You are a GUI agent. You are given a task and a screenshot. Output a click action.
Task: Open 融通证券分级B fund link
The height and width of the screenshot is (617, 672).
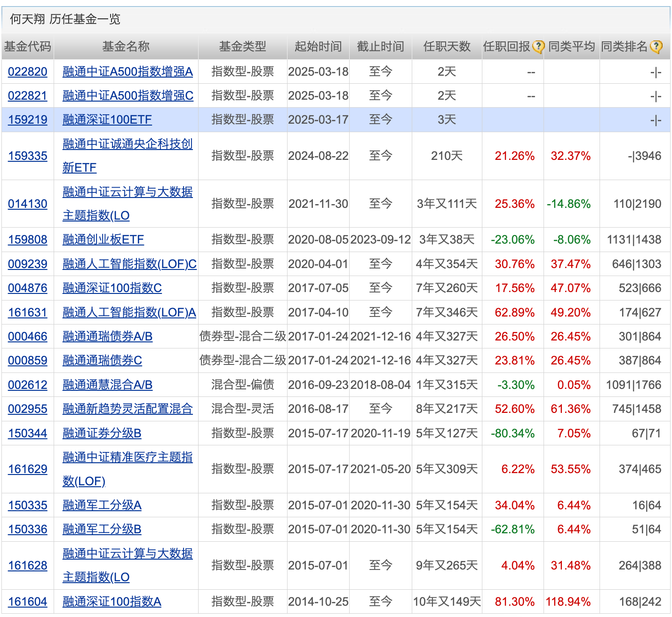coord(102,433)
